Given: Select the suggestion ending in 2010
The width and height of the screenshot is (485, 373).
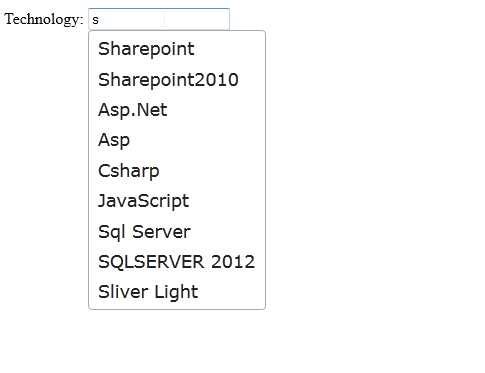Looking at the screenshot, I should coord(177,79).
